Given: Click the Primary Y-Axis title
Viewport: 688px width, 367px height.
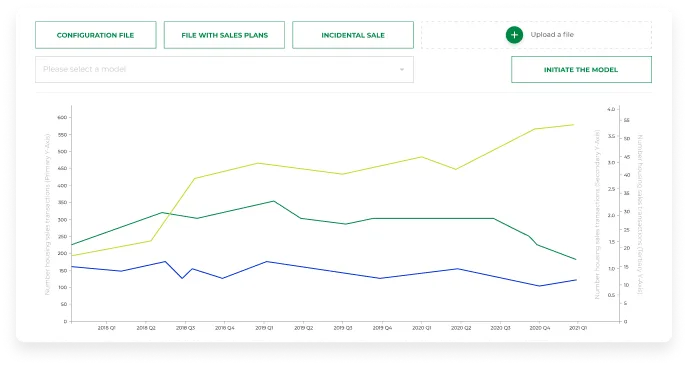Looking at the screenshot, I should coord(47,214).
